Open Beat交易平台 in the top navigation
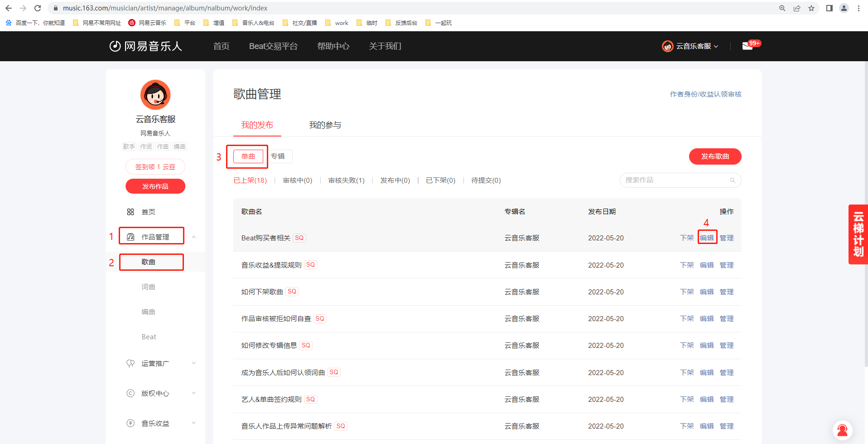This screenshot has width=868, height=444. coord(273,46)
